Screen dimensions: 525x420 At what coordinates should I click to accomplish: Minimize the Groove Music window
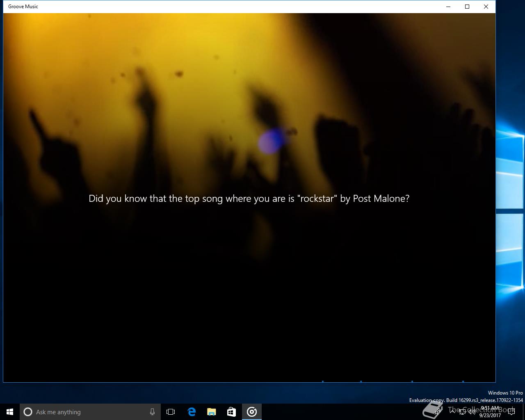click(448, 7)
